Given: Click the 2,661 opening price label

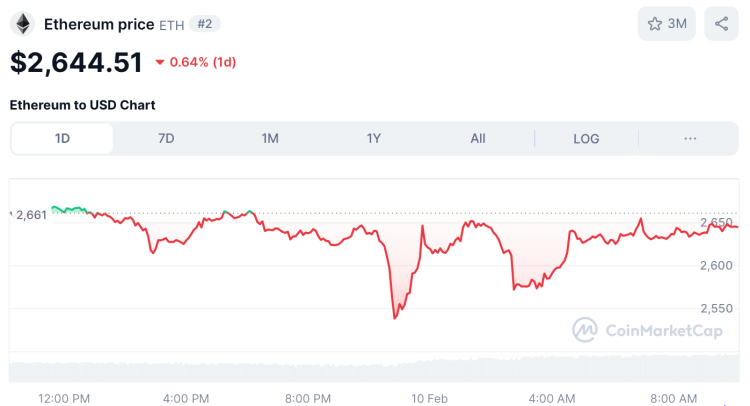Looking at the screenshot, I should click(x=31, y=214).
